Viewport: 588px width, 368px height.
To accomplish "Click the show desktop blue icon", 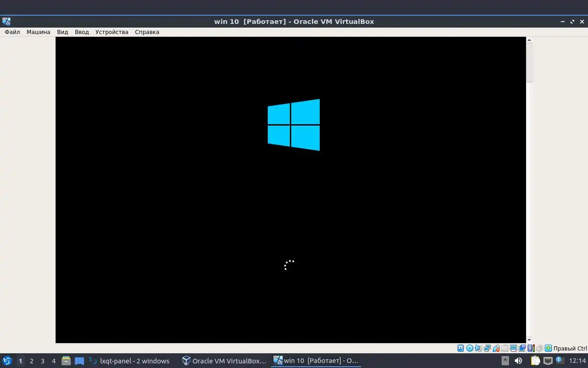I will (79, 361).
